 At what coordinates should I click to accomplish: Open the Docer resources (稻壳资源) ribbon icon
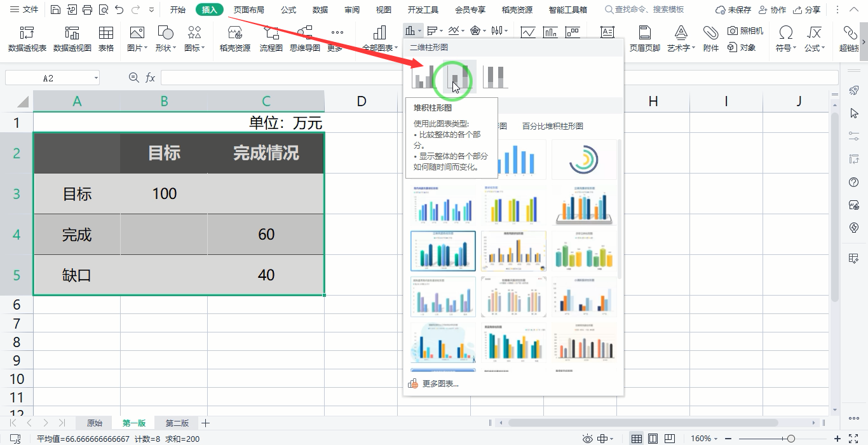[x=235, y=39]
